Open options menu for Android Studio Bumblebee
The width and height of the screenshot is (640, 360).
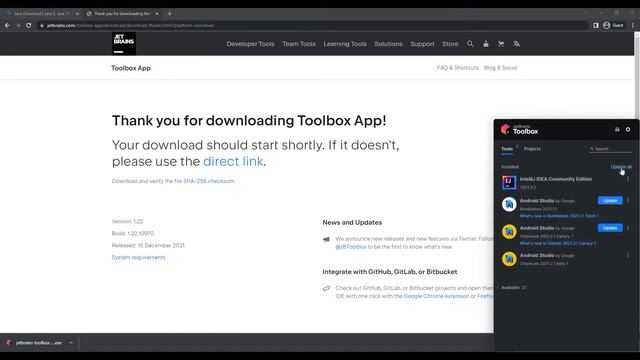pos(628,200)
